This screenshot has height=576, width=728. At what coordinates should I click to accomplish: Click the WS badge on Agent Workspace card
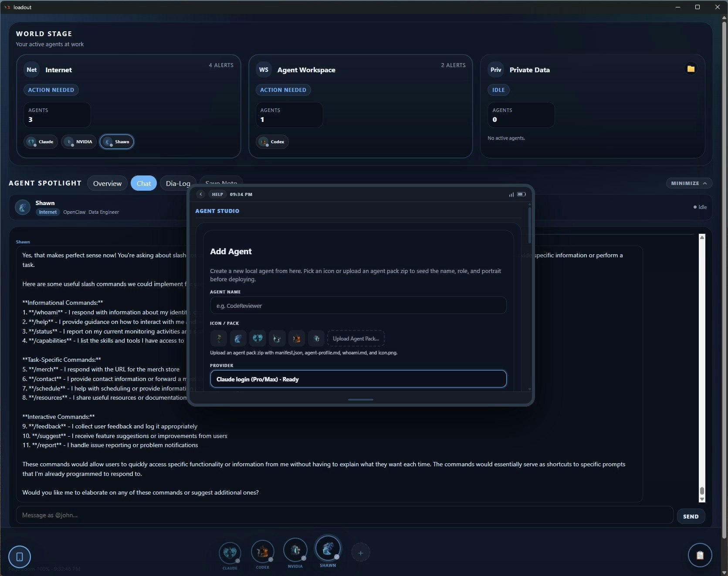coord(264,70)
